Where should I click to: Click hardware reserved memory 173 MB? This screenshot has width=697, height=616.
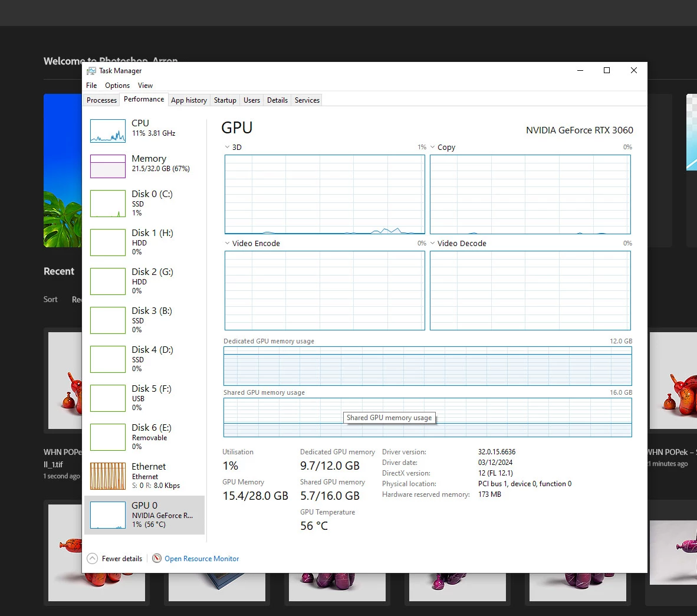click(489, 494)
